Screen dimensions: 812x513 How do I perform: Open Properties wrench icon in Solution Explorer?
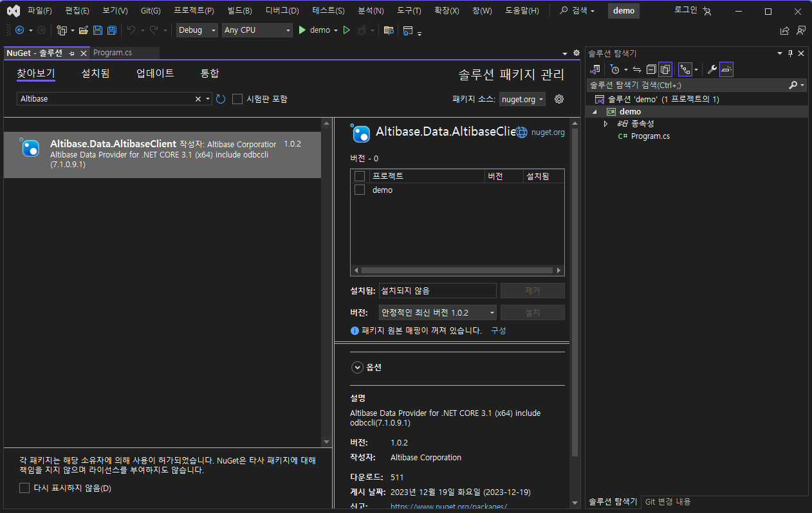(x=712, y=69)
